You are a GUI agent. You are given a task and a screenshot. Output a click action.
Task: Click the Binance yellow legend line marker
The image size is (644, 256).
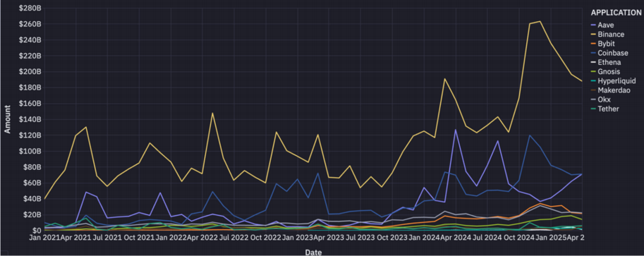click(593, 35)
